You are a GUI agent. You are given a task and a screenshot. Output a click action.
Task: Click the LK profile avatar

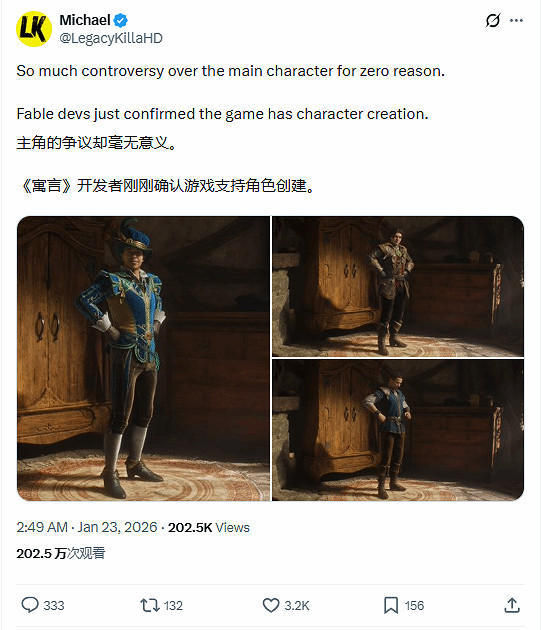34,29
